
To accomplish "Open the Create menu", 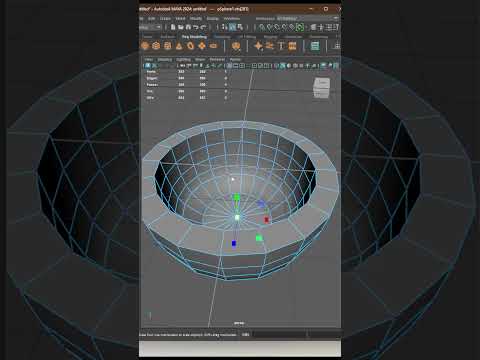I will pos(165,18).
